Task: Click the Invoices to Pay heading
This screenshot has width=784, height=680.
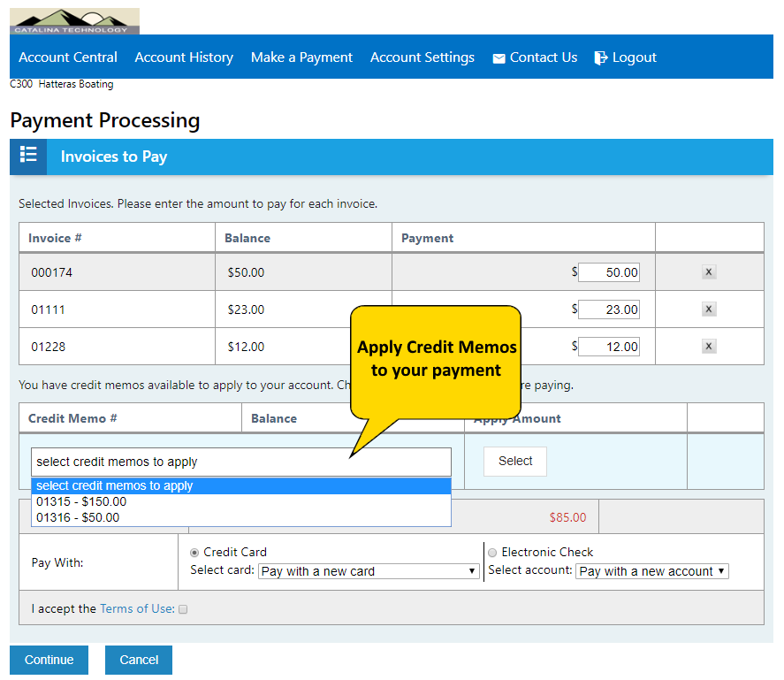Action: 114,157
